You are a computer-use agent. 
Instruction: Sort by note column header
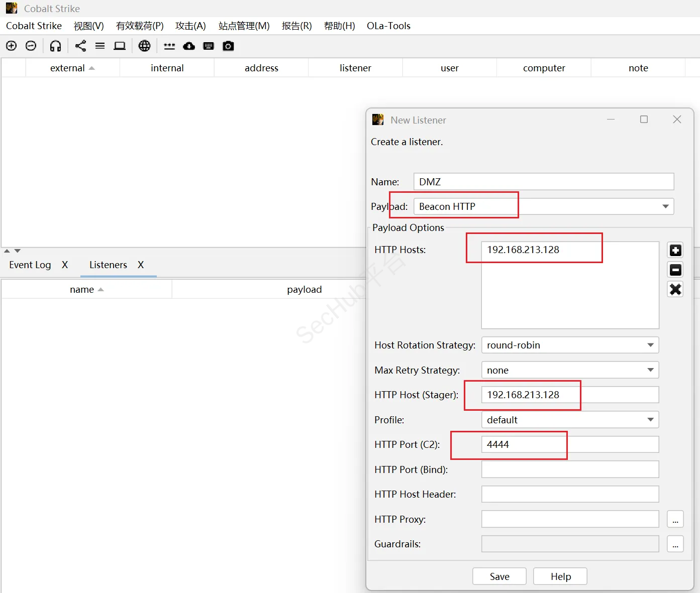tap(638, 68)
